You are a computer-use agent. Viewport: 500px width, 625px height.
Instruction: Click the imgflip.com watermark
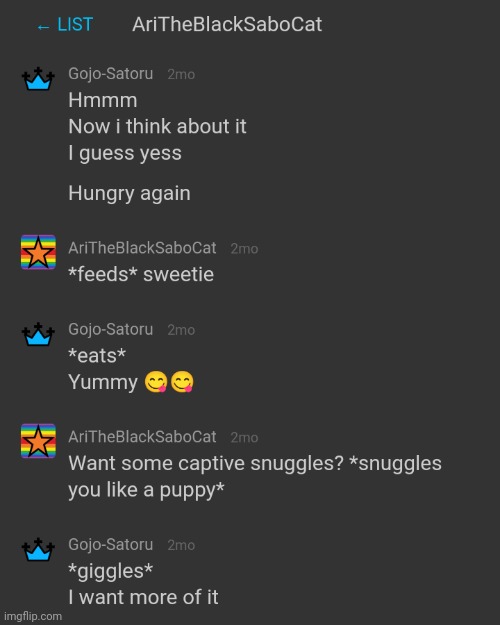(33, 616)
